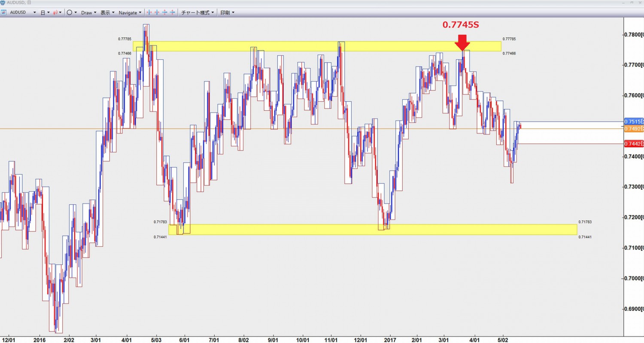Open the チャート様式 chart style dropdown
Viewport: 644px width, 343px height.
[197, 12]
